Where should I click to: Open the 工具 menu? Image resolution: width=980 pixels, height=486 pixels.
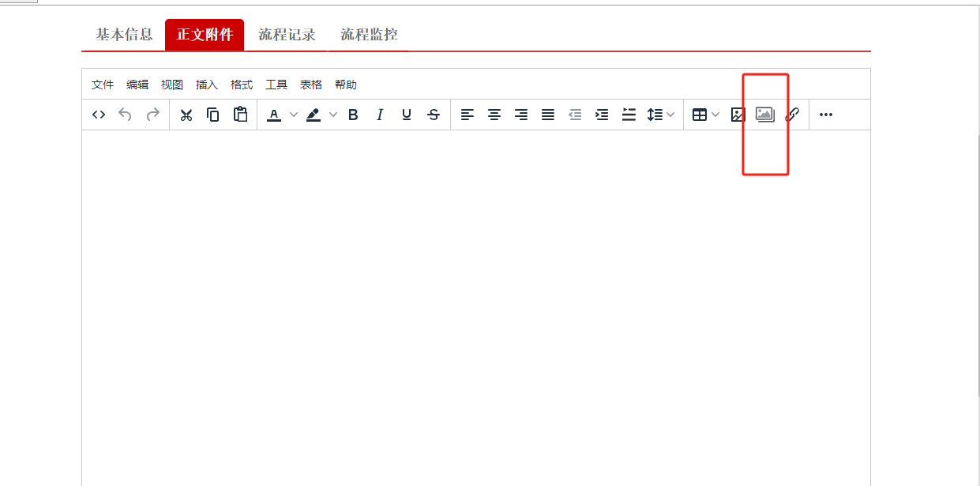(276, 85)
